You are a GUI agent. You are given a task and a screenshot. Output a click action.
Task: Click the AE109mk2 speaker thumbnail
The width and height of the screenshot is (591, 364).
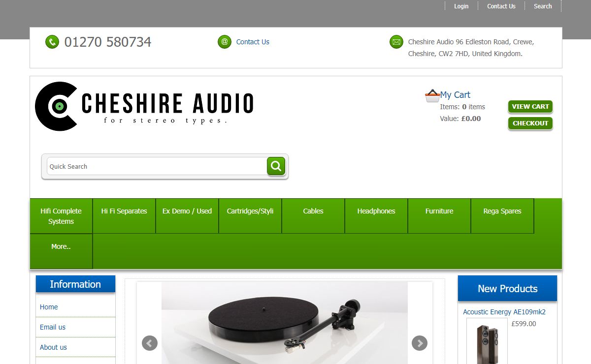(x=487, y=341)
